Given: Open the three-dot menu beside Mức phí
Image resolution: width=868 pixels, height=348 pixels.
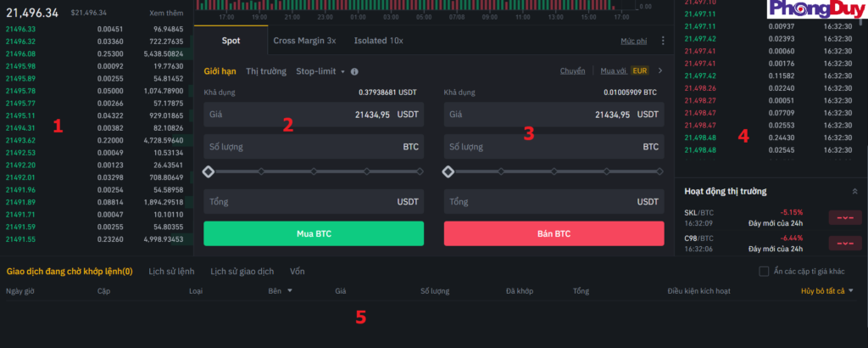Looking at the screenshot, I should tap(663, 40).
